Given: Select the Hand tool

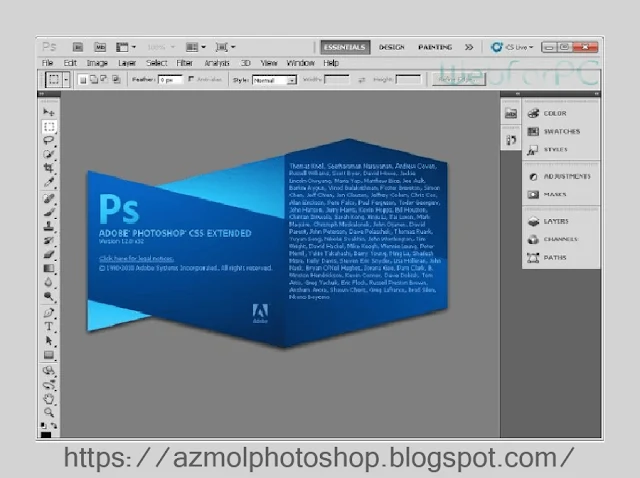Looking at the screenshot, I should (49, 398).
